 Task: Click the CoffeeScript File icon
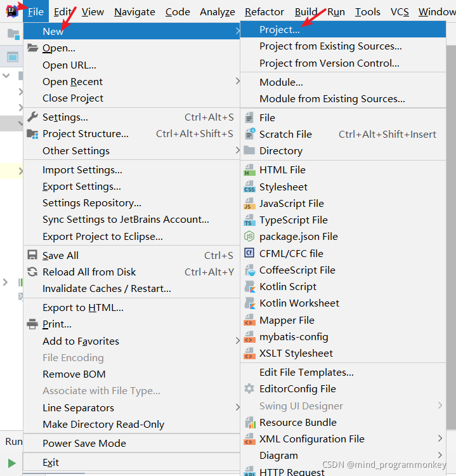(x=250, y=270)
